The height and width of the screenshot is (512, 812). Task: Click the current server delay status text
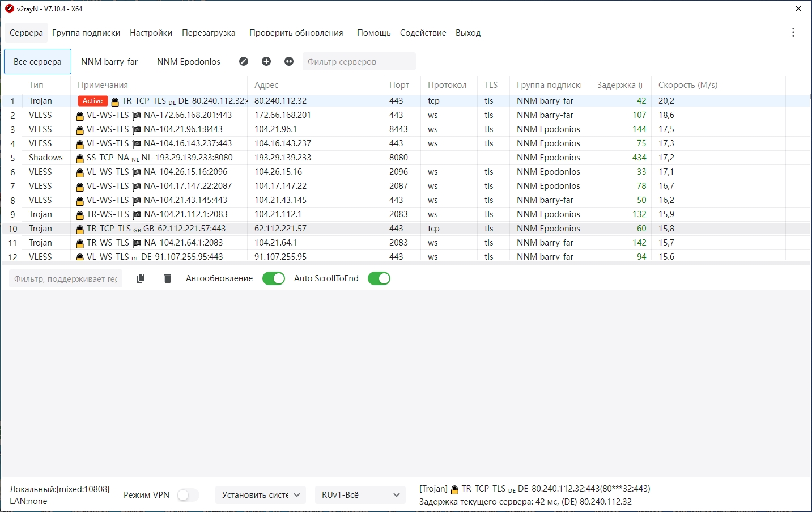pos(525,501)
